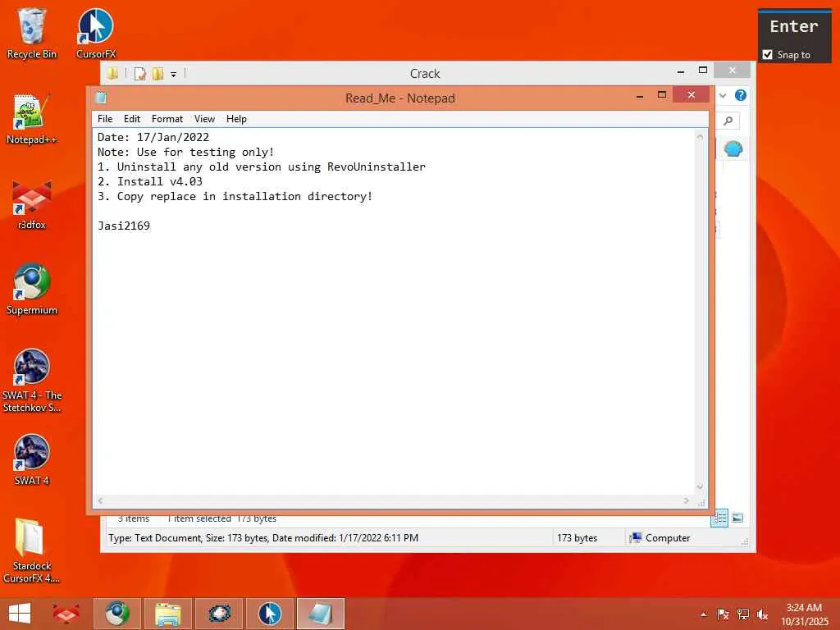Click Notepad horizontal scrollbar right arrow
The image size is (840, 630).
[x=687, y=501]
